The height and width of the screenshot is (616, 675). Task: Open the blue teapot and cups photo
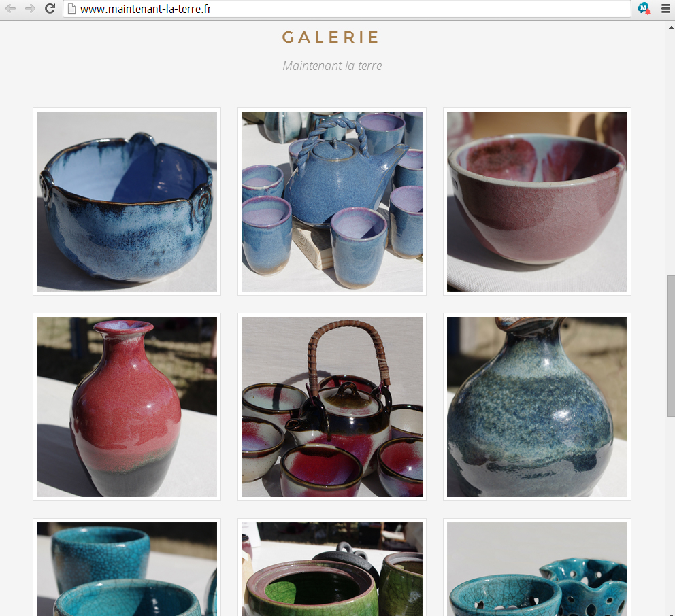point(332,202)
